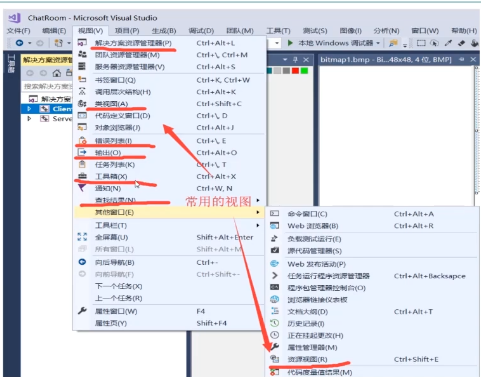Click the Package Manager Console icon (程序包管理器控制台)

click(274, 287)
